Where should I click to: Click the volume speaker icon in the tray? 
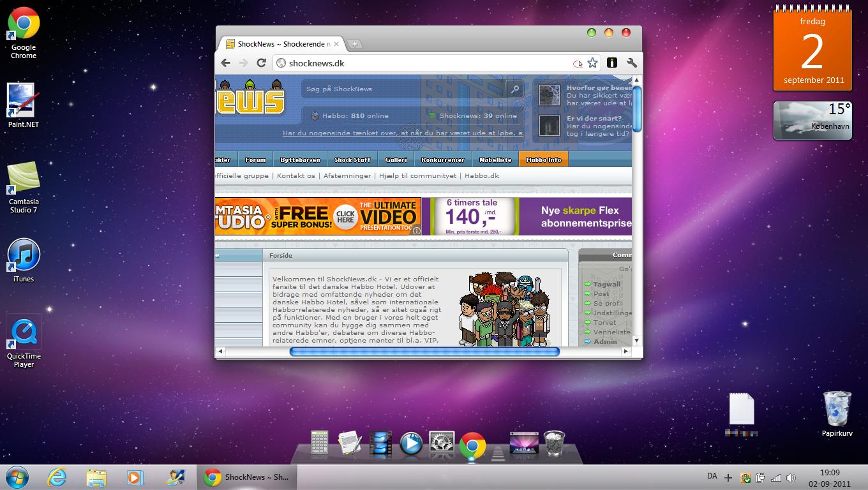[x=791, y=477]
